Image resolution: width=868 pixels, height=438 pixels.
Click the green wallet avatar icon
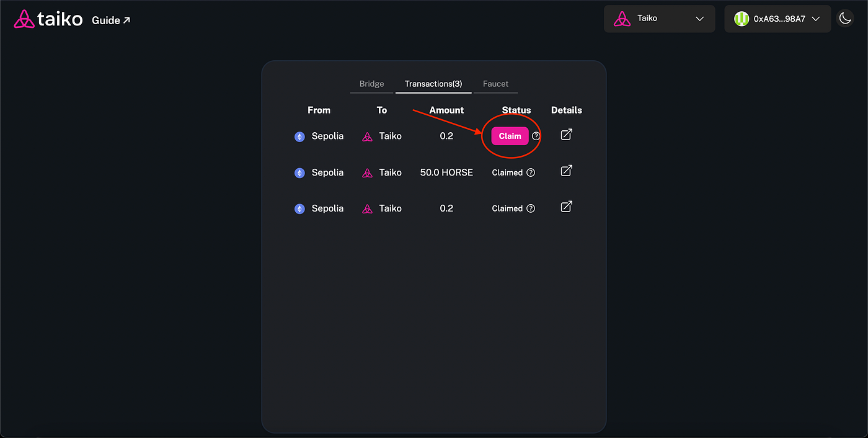pyautogui.click(x=742, y=19)
